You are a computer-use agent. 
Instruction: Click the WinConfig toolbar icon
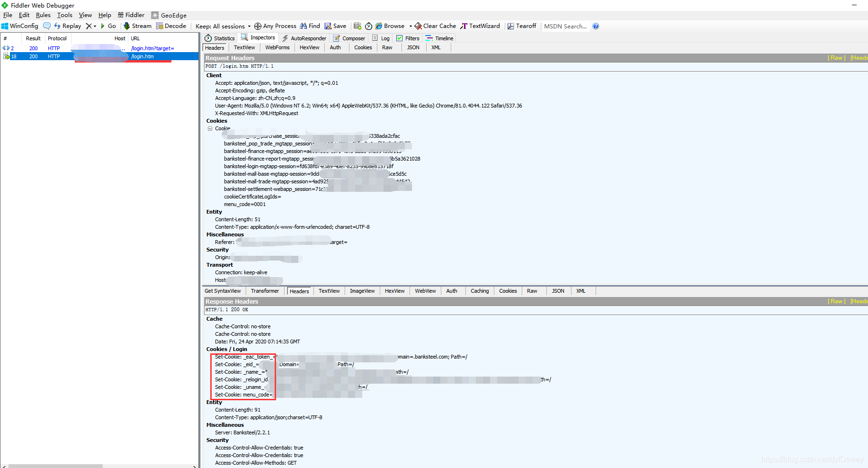coord(5,26)
